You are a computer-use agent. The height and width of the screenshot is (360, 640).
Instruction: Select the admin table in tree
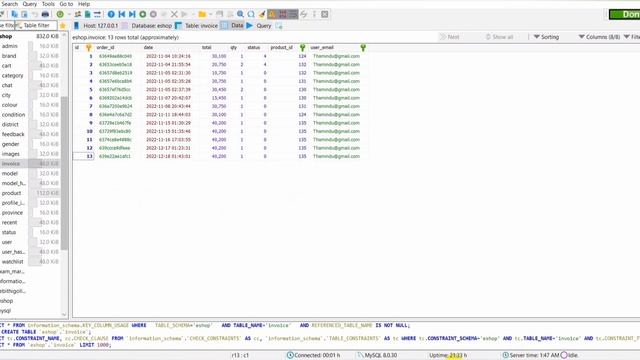click(x=10, y=46)
